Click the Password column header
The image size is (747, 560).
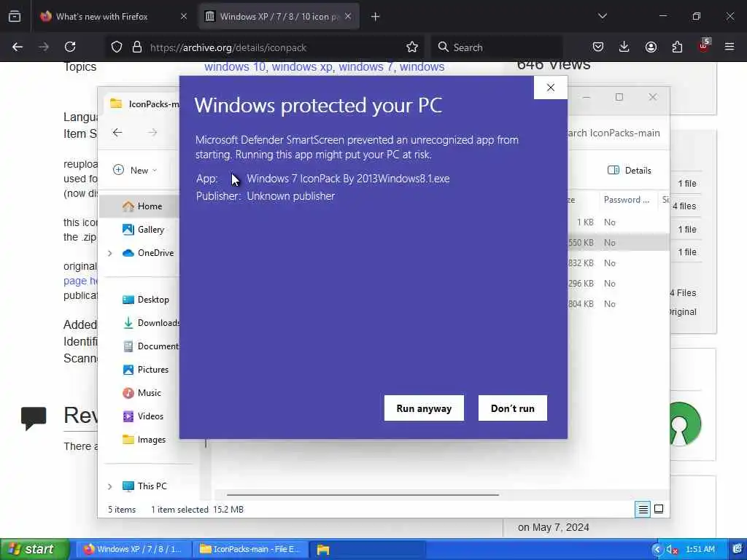pyautogui.click(x=627, y=200)
